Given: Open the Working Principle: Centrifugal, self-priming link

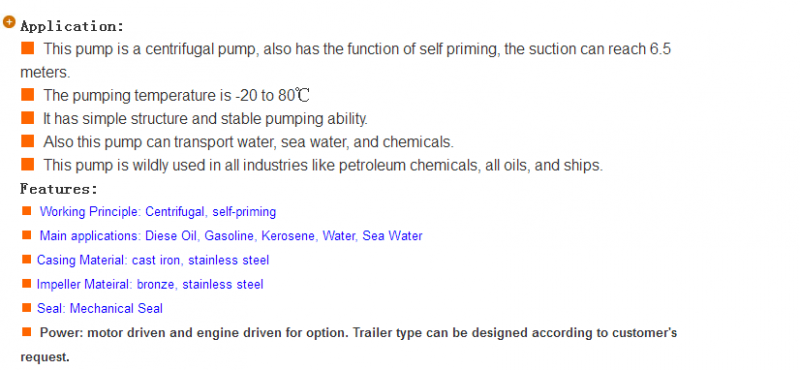Looking at the screenshot, I should (x=158, y=211).
